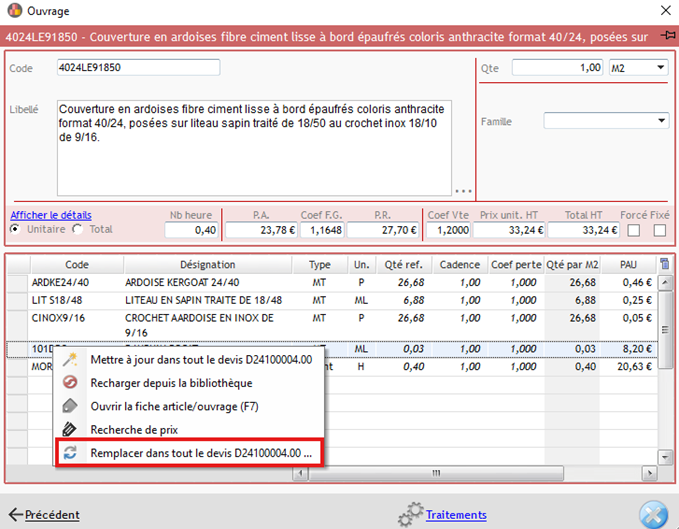This screenshot has height=529, width=679.
Task: Choose Ouvrir la fiche article/ouvrage (F7)
Action: click(175, 406)
